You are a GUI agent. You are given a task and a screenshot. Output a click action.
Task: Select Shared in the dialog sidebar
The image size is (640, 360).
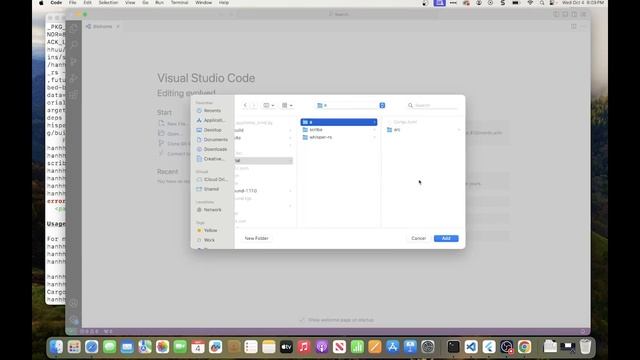click(208, 189)
